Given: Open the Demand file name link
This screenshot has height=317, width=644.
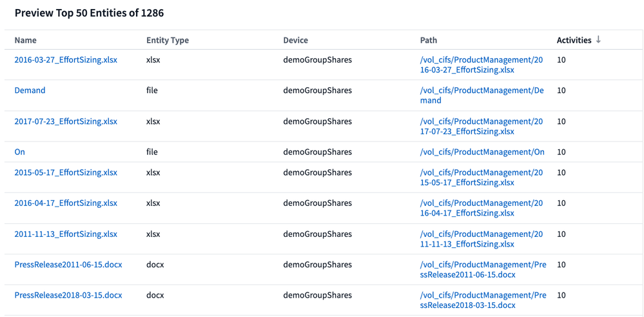Looking at the screenshot, I should pos(30,90).
